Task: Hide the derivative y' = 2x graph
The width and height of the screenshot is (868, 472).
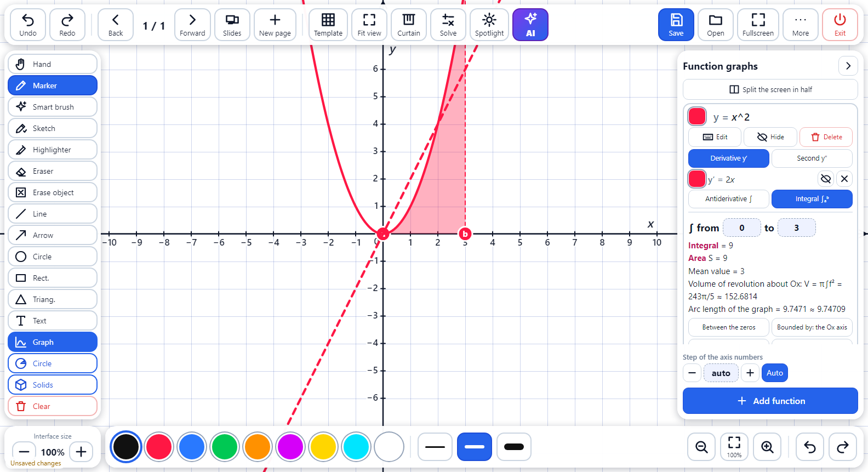Action: click(826, 179)
